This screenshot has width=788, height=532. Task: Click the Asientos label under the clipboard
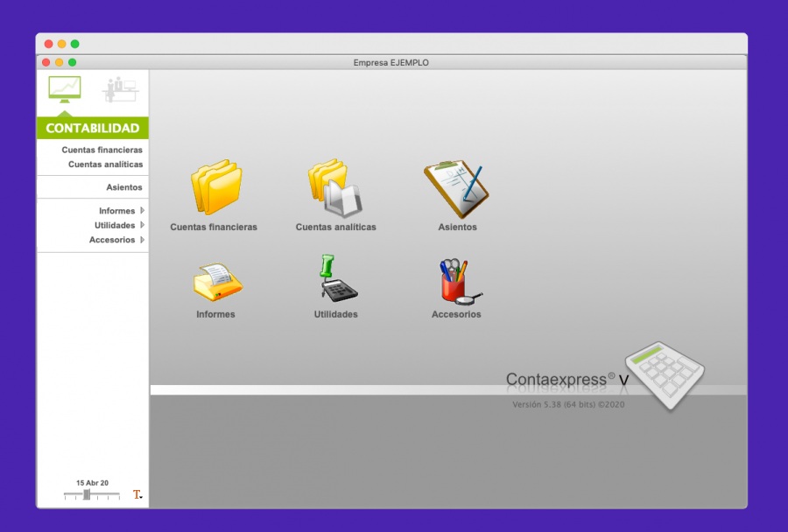point(457,227)
